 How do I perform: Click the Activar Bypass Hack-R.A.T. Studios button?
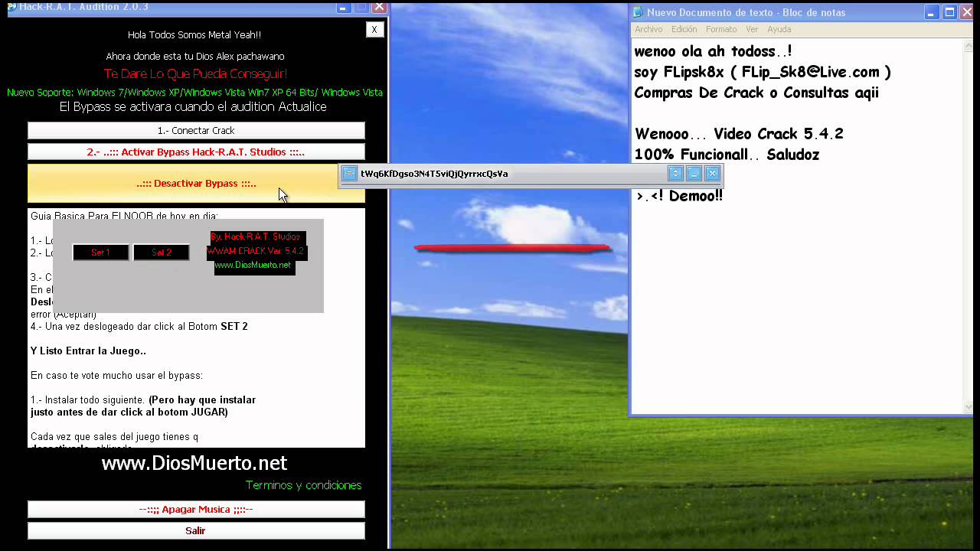point(196,152)
